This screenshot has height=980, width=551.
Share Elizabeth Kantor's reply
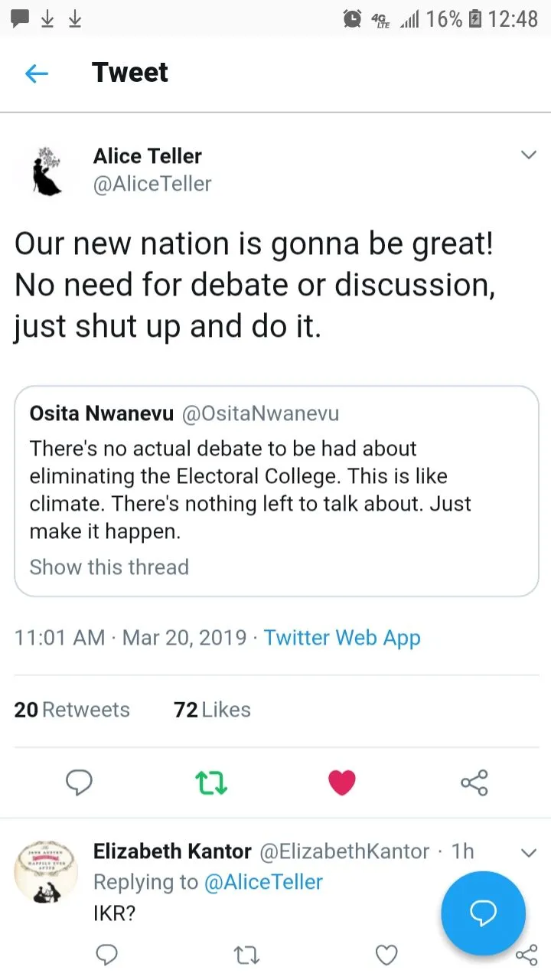527,954
